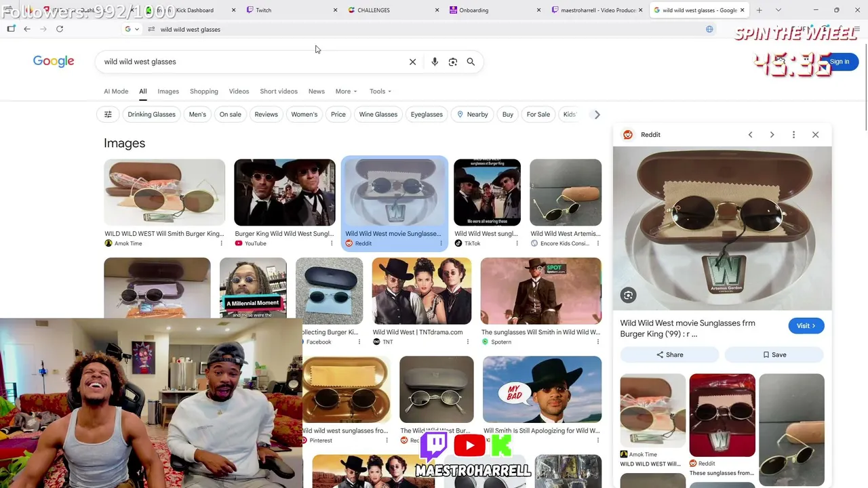Image resolution: width=868 pixels, height=488 pixels.
Task: Search inside the preview image with Lens icon
Action: click(x=629, y=295)
